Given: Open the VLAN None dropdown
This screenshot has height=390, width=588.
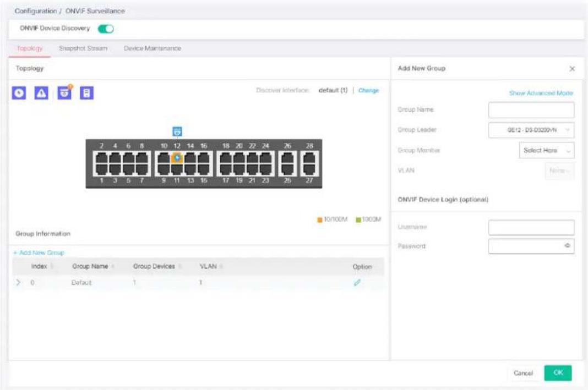Looking at the screenshot, I should (x=559, y=171).
